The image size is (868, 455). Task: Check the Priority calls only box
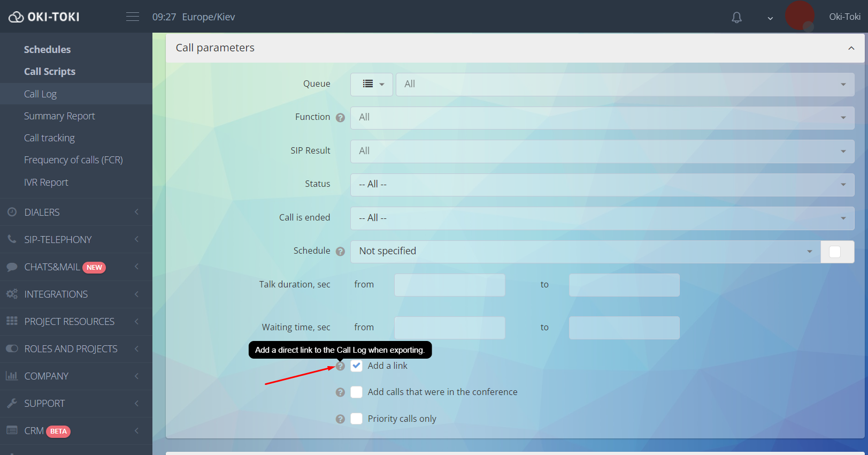tap(357, 419)
